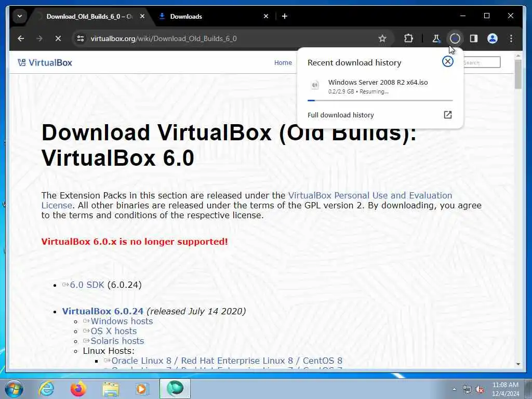
Task: Close the Download_Old_Builds_6_0 tab
Action: click(142, 16)
